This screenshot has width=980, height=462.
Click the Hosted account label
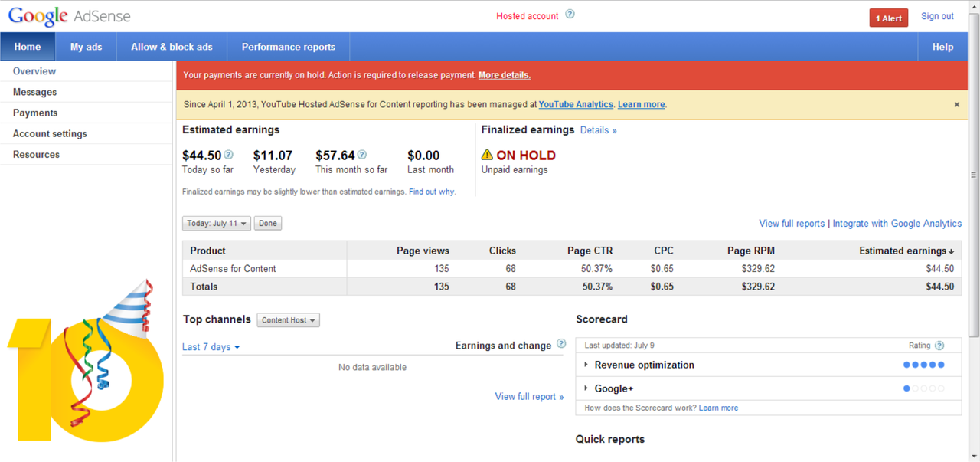pos(528,16)
